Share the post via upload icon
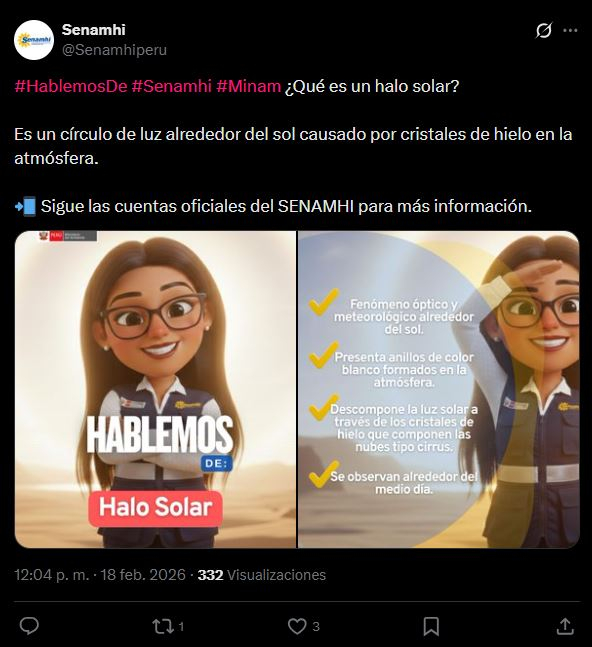This screenshot has height=647, width=592. 565,626
